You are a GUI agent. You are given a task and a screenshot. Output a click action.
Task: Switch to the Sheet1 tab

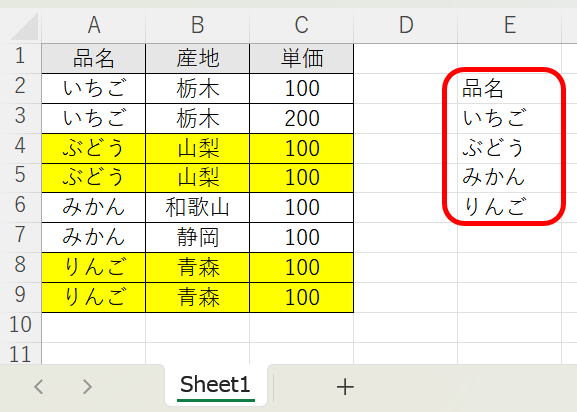pyautogui.click(x=216, y=385)
